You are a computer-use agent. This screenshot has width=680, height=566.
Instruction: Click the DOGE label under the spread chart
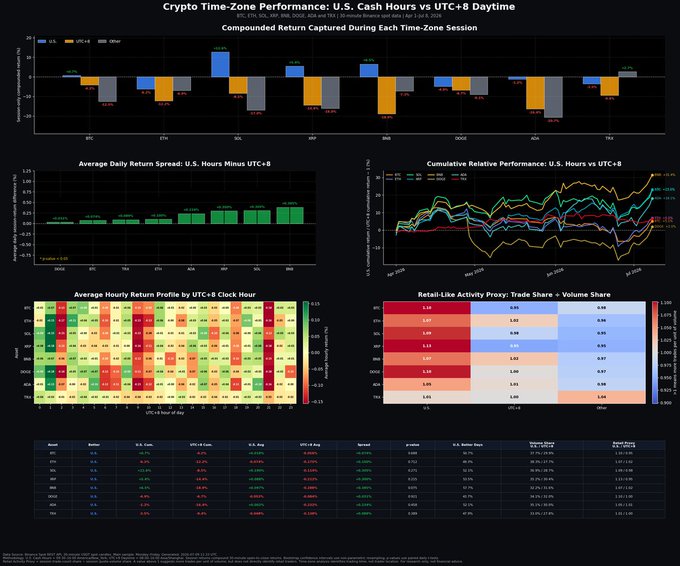60,269
